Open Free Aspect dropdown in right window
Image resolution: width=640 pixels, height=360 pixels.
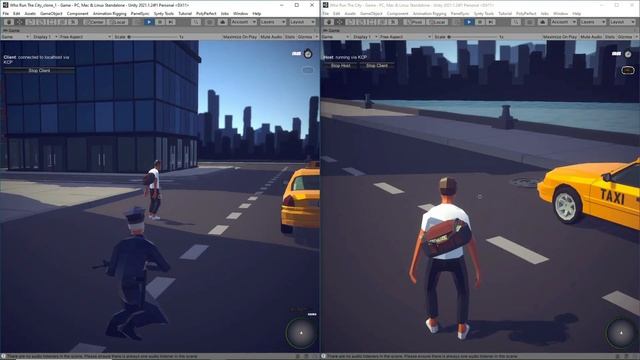[405, 37]
